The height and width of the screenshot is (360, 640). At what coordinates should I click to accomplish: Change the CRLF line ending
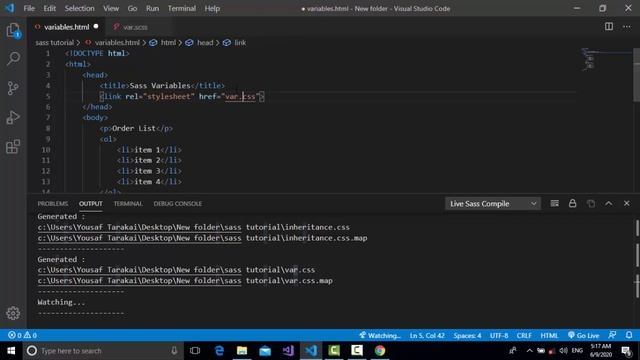point(524,335)
